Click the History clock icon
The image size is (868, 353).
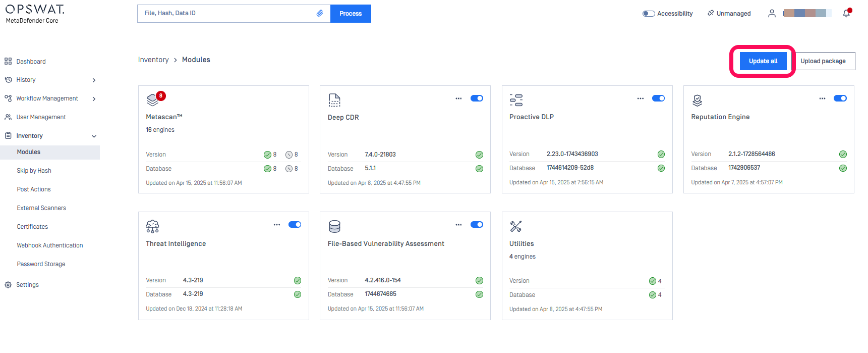[8, 80]
